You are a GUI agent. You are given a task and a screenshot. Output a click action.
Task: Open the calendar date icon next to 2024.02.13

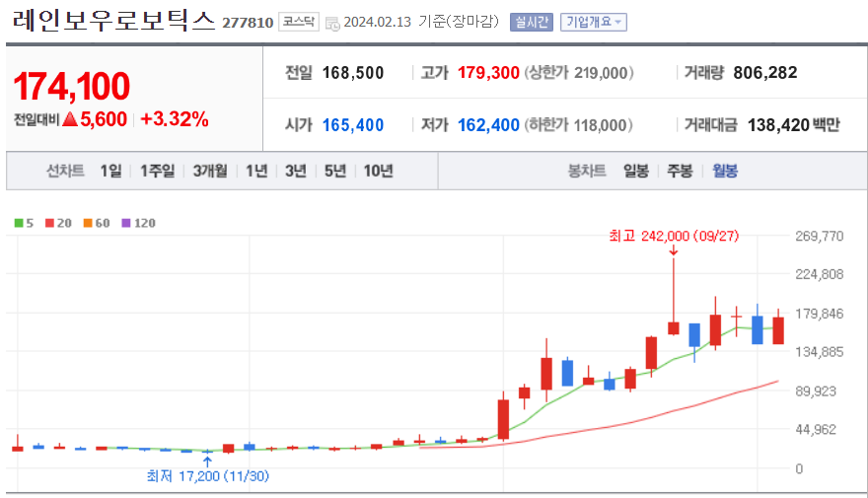tap(332, 24)
